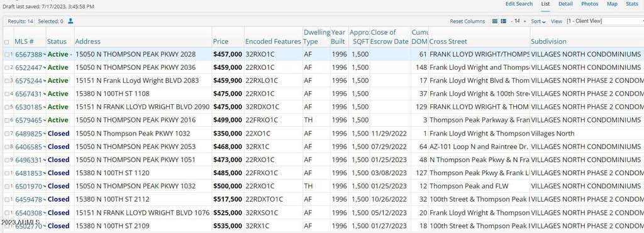Sort by the Address column header
The width and height of the screenshot is (644, 233).
(87, 41)
